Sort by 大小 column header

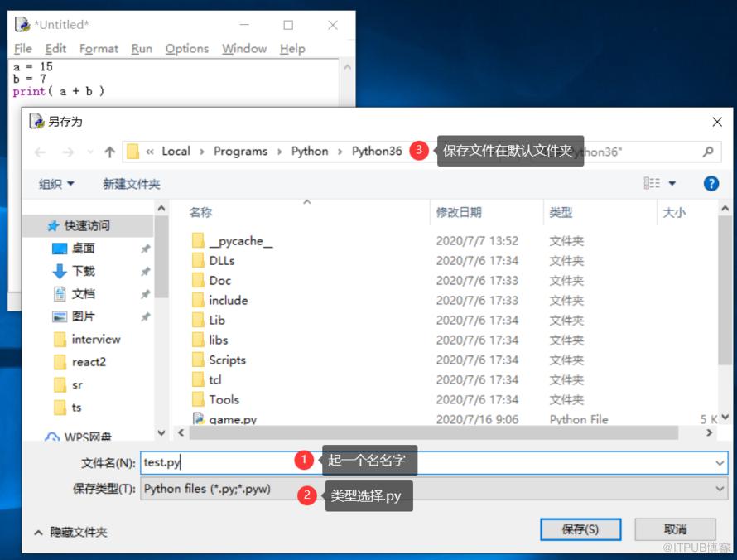pyautogui.click(x=674, y=213)
